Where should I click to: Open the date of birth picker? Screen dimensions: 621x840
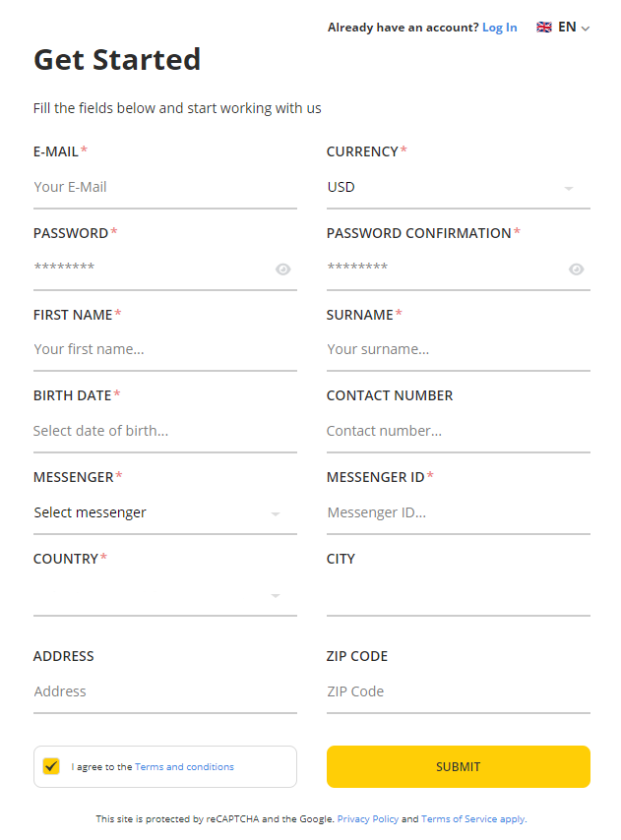164,431
